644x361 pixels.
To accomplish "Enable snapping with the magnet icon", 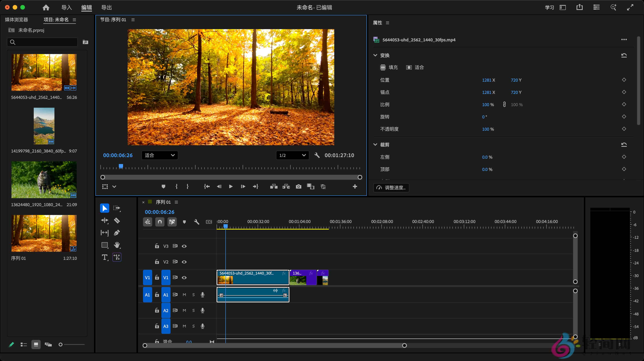I will (x=160, y=222).
